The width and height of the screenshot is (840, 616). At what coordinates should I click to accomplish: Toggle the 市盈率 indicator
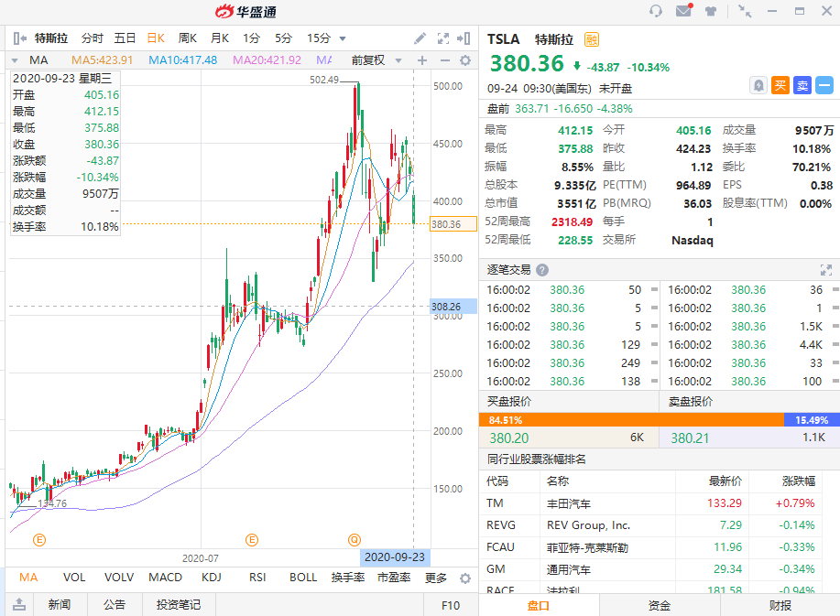394,578
